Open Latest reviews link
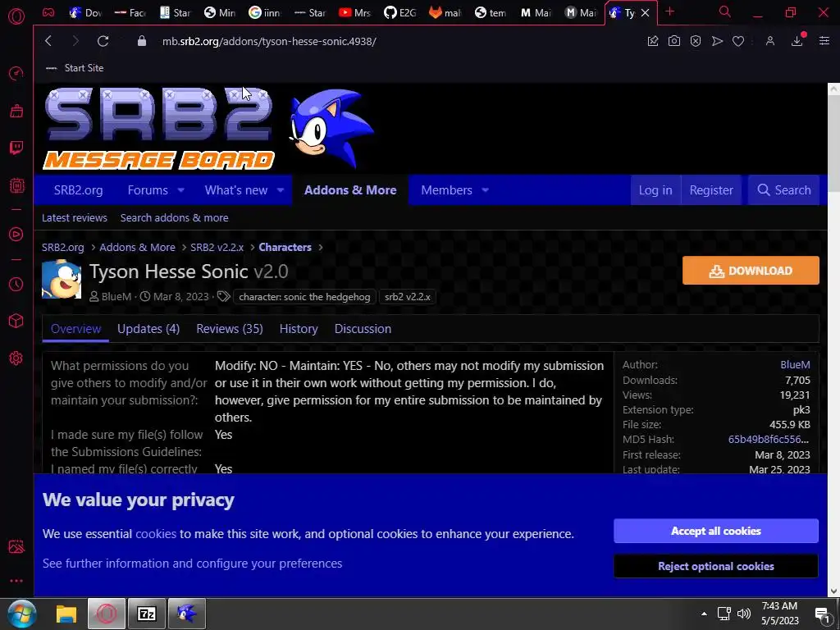The height and width of the screenshot is (630, 840). [x=75, y=218]
